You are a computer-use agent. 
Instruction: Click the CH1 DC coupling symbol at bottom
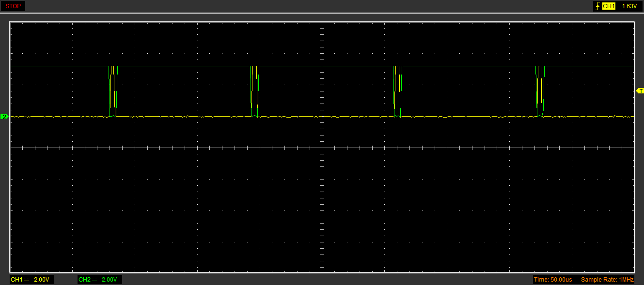click(27, 280)
